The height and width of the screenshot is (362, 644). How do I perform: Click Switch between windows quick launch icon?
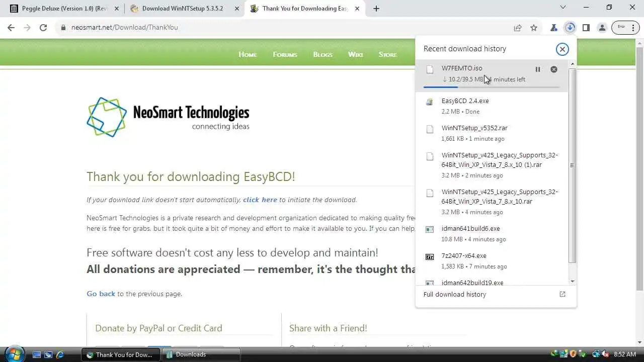click(48, 354)
